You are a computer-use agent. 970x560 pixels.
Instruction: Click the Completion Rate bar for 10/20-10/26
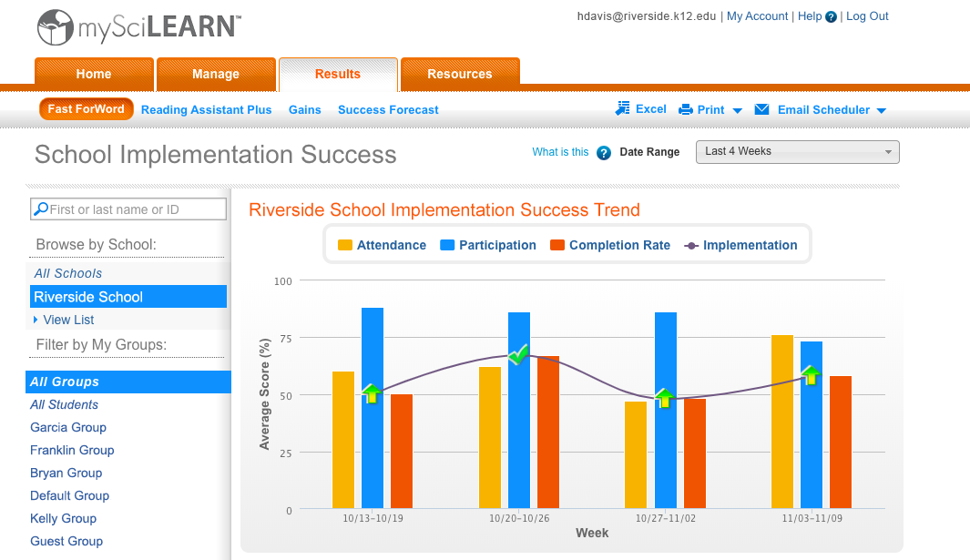(x=548, y=432)
